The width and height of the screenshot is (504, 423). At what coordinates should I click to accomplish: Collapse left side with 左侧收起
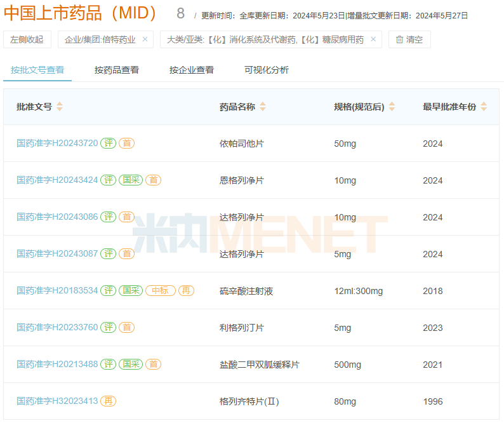pyautogui.click(x=27, y=39)
